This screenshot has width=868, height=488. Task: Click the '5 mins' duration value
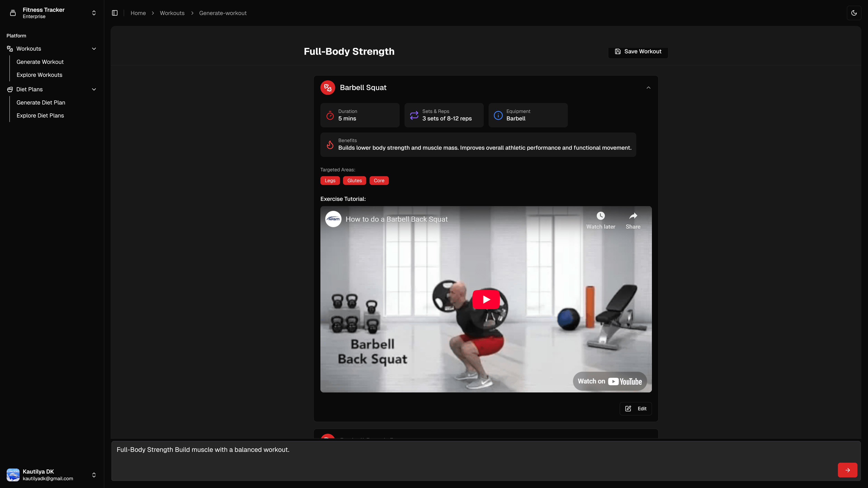347,119
